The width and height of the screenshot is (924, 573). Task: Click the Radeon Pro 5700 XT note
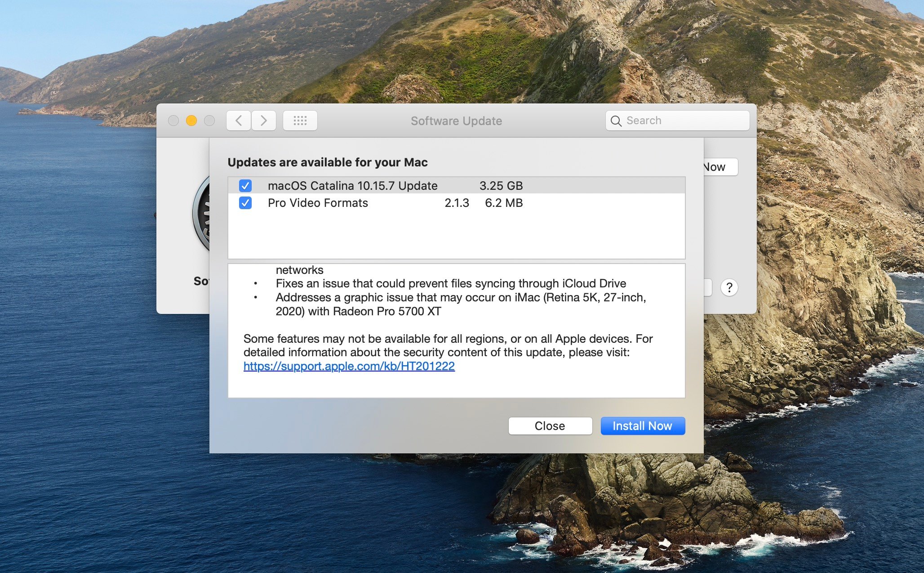click(461, 304)
